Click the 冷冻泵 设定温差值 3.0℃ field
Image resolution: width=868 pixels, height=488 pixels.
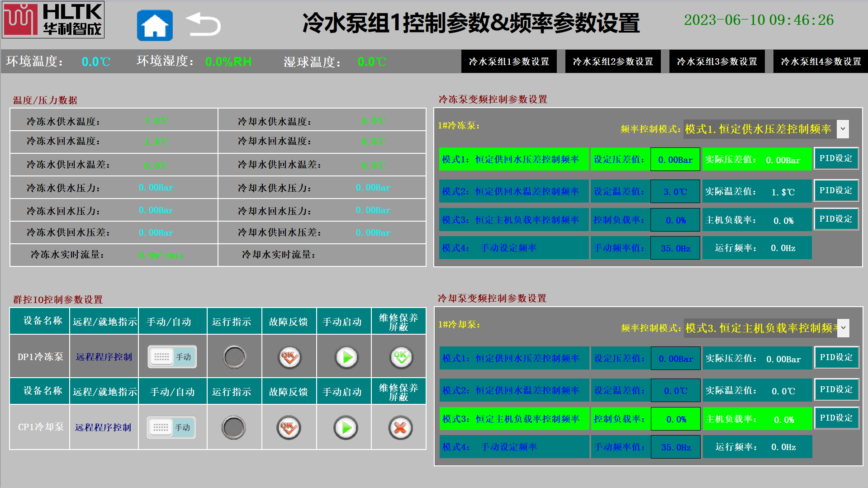coord(675,192)
